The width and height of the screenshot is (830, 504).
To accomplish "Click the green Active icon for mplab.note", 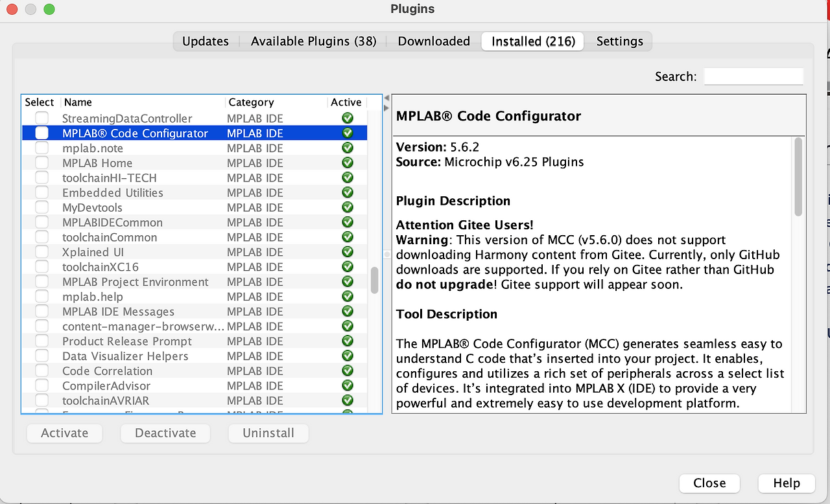I will tap(348, 148).
